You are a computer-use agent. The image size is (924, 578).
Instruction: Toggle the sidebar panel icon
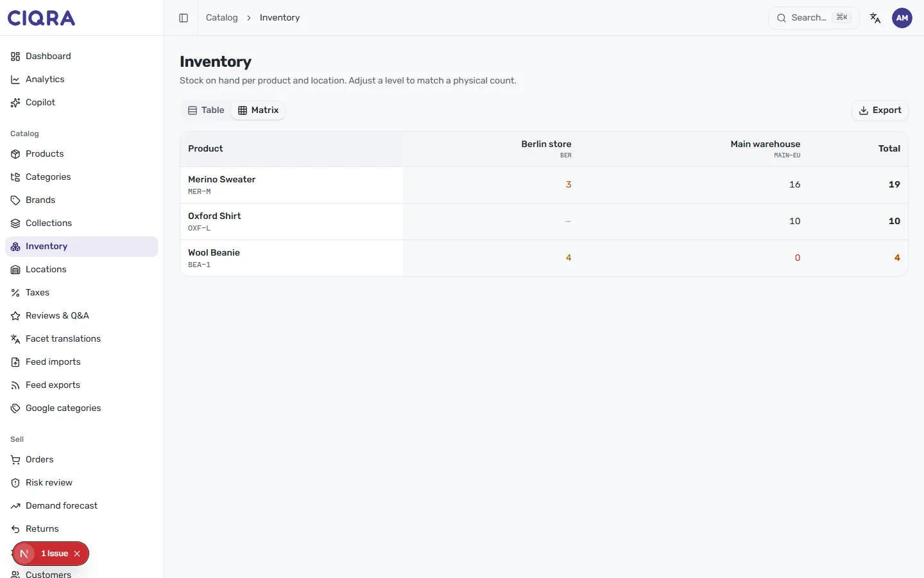pos(184,18)
